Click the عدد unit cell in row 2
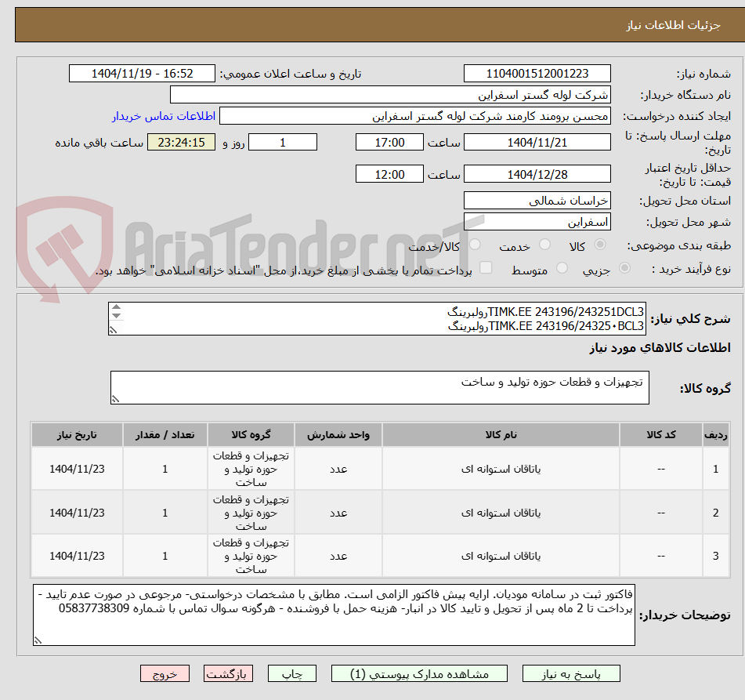 pyautogui.click(x=338, y=513)
